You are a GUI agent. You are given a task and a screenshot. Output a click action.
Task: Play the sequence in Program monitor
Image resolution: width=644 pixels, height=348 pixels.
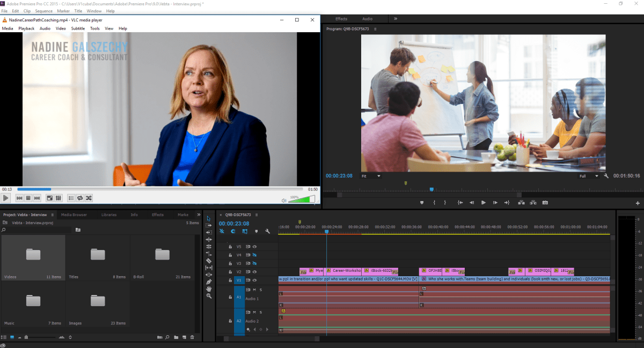[483, 203]
